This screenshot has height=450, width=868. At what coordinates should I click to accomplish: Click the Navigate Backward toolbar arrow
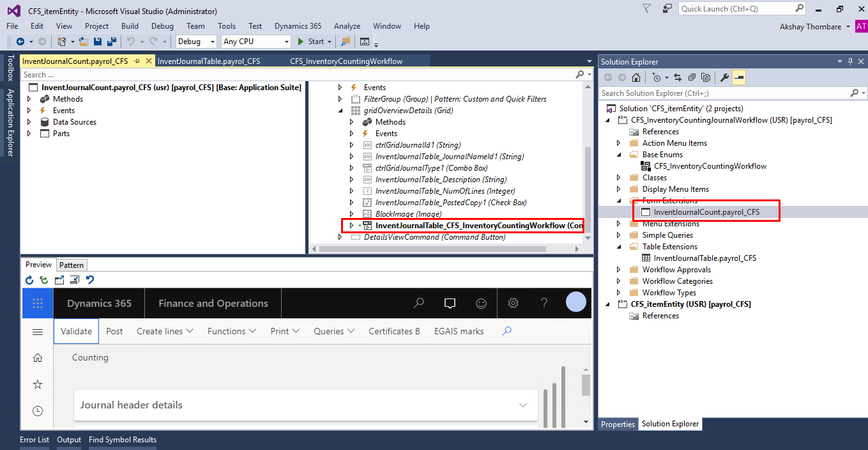pos(20,42)
